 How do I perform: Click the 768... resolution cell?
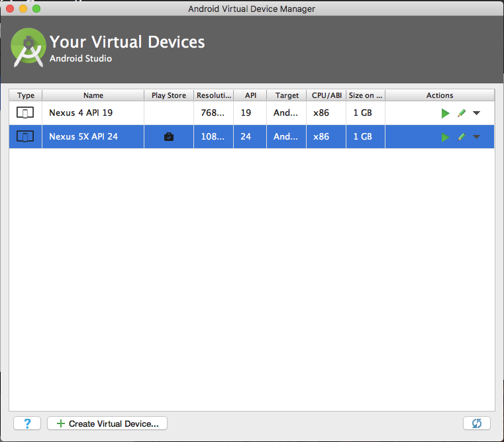[213, 112]
